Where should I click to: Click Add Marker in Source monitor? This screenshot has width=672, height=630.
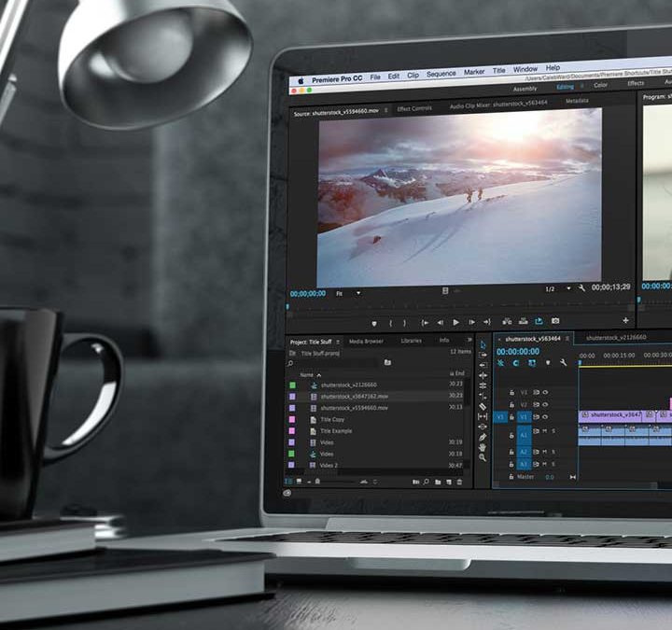click(374, 324)
